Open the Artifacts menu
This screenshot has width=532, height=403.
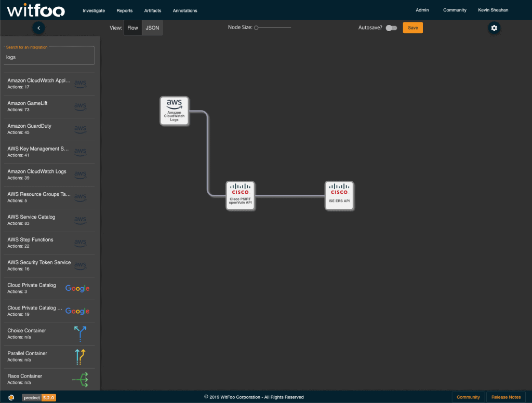153,10
